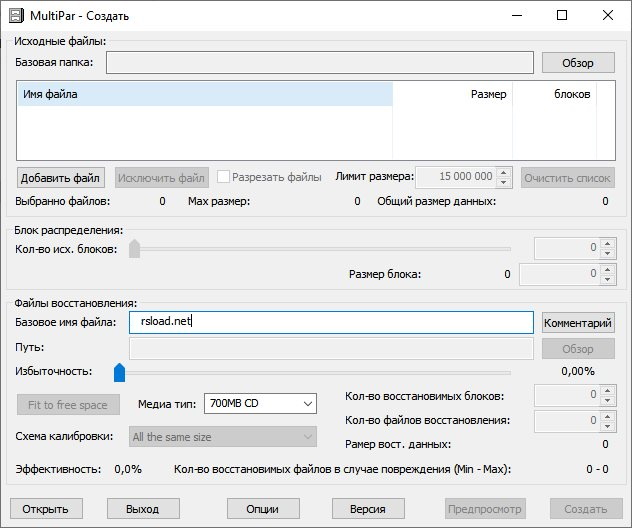Click the 'Кол-во исх. блоков' slider handle
Screen dimensions: 632x528
134,248
